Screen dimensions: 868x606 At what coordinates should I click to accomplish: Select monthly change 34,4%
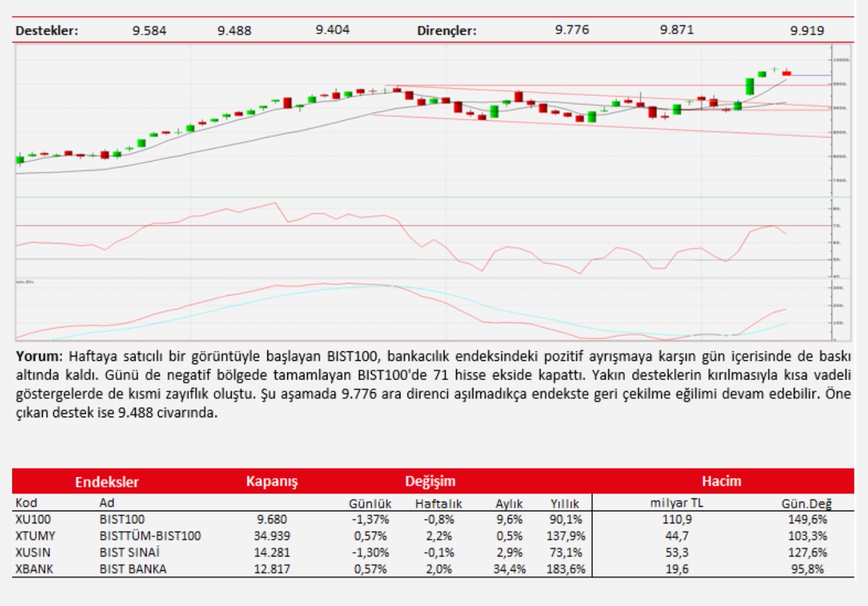(509, 569)
